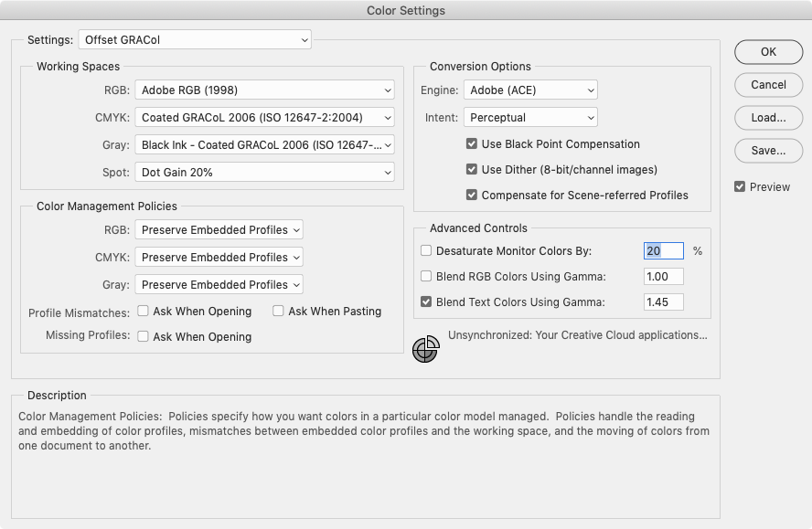Viewport: 812px width, 529px height.
Task: Open the Settings preset dropdown
Action: [195, 39]
